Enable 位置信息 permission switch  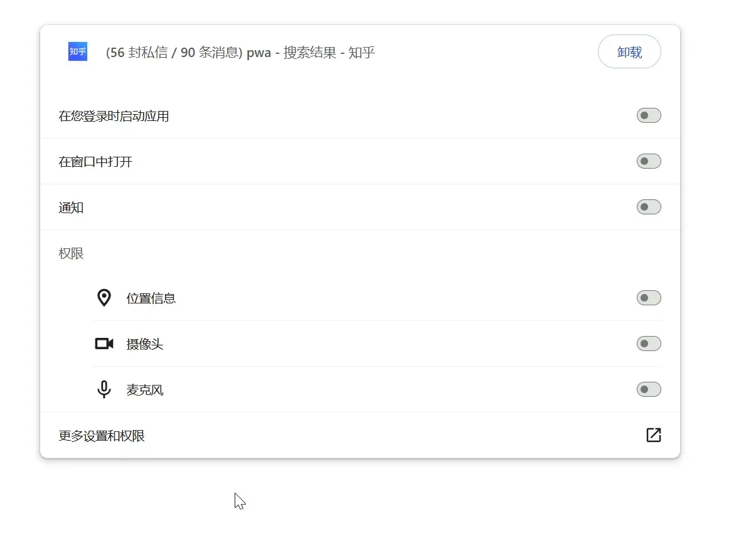649,298
